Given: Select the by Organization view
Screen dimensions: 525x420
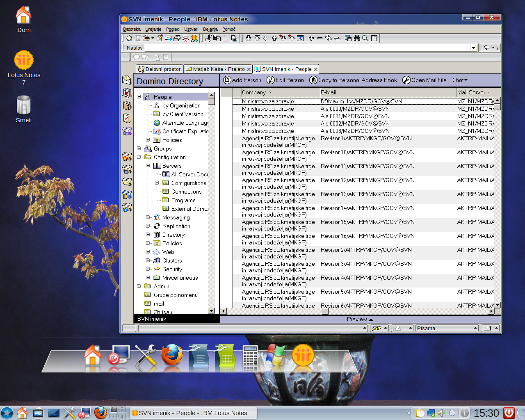Looking at the screenshot, I should (x=181, y=105).
